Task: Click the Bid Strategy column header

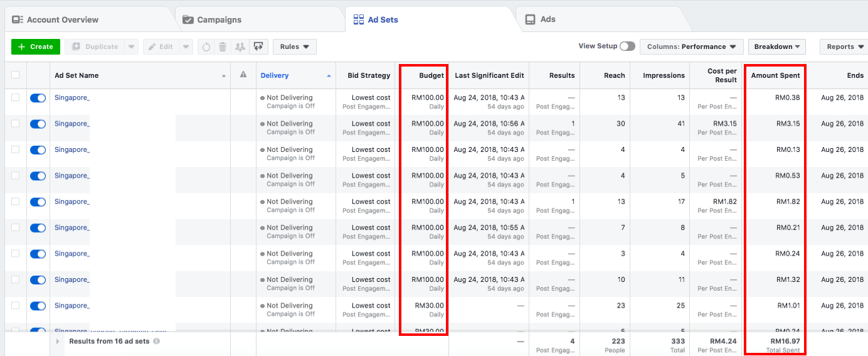Action: [369, 75]
